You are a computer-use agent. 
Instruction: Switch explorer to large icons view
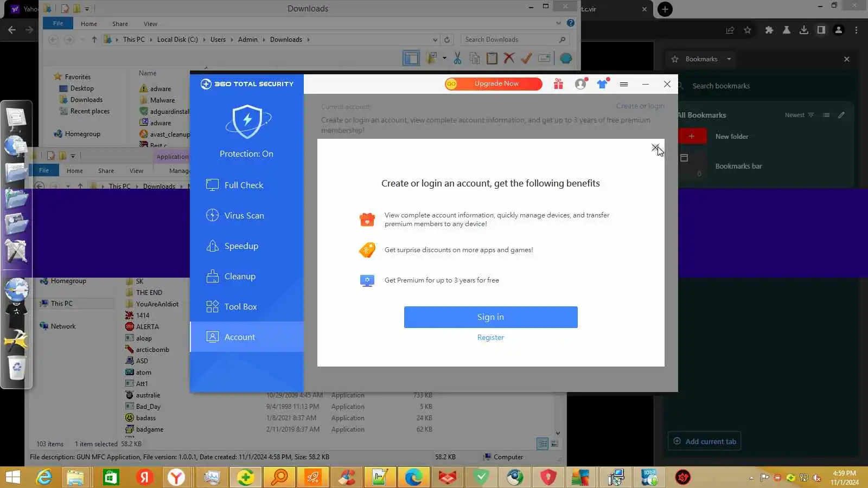(554, 444)
